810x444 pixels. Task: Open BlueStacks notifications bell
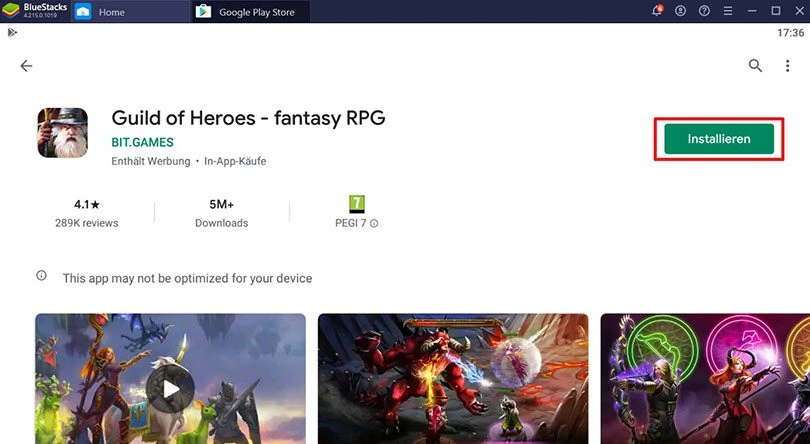tap(657, 10)
